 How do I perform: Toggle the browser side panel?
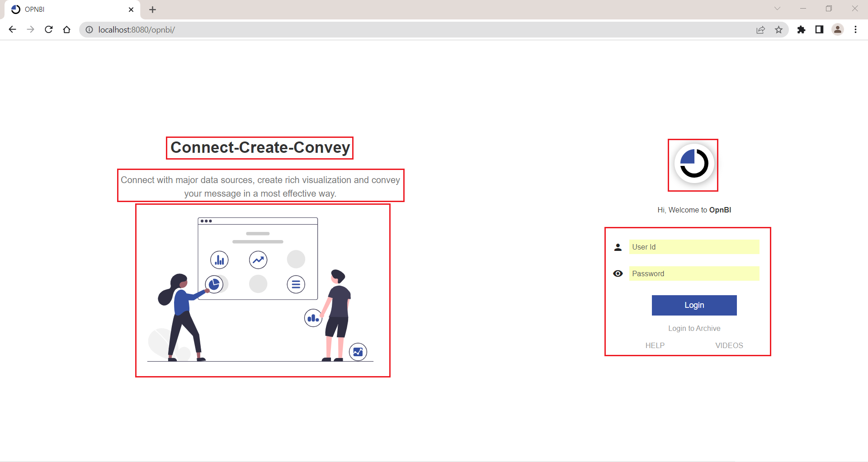coord(819,30)
